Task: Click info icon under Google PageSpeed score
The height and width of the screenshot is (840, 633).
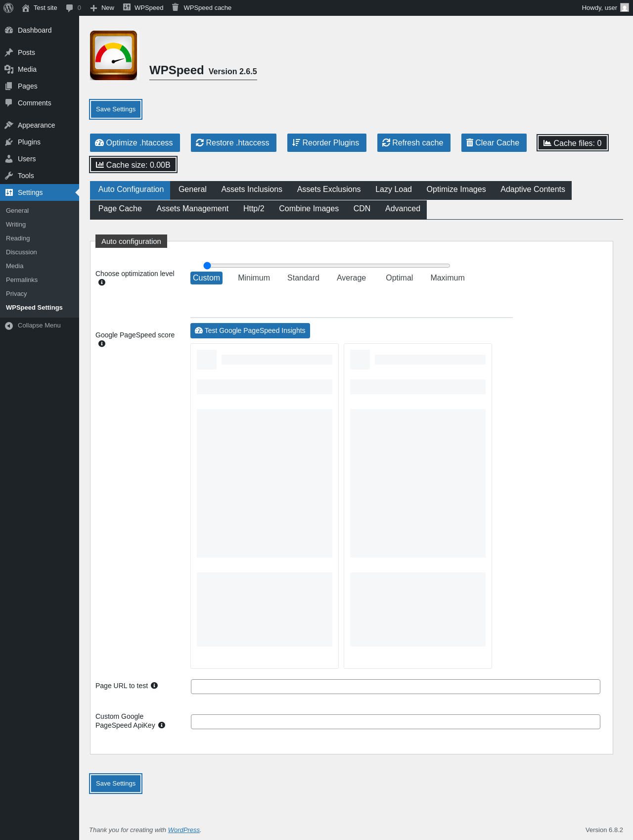Action: click(x=102, y=344)
